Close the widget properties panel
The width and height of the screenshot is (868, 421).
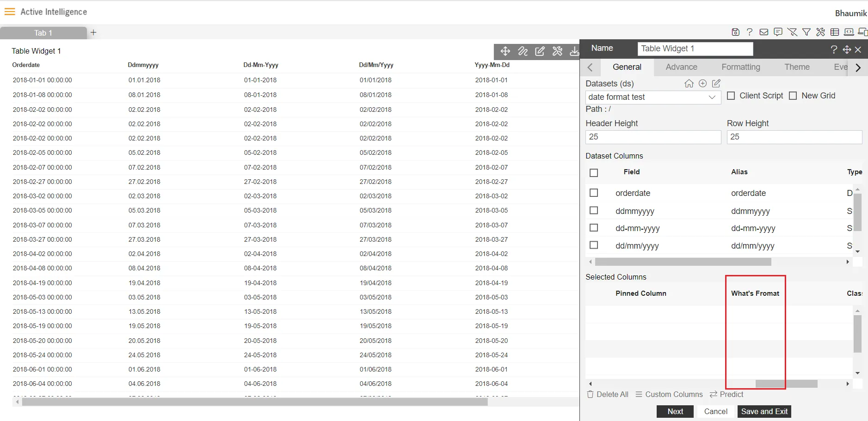(x=858, y=49)
